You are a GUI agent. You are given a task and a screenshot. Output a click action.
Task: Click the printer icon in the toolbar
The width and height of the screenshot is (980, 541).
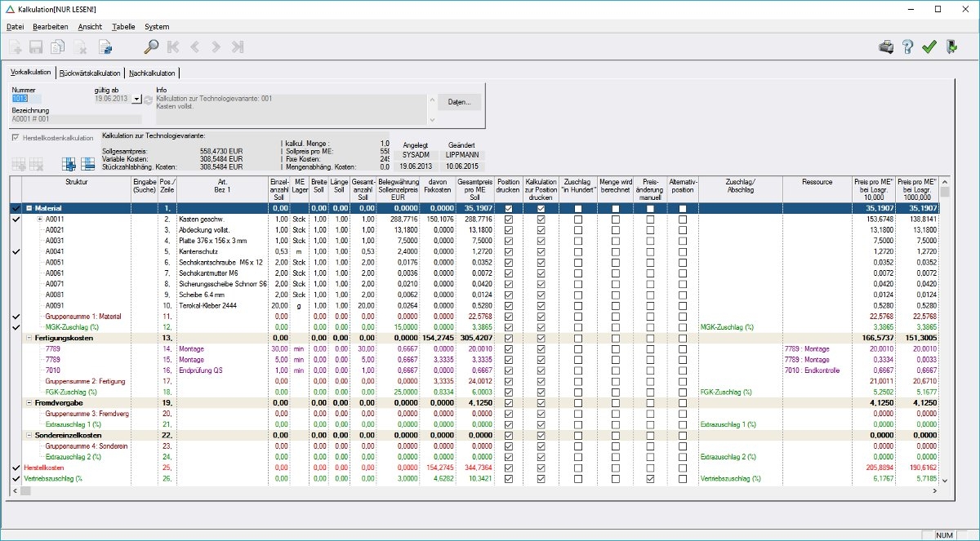[x=886, y=47]
